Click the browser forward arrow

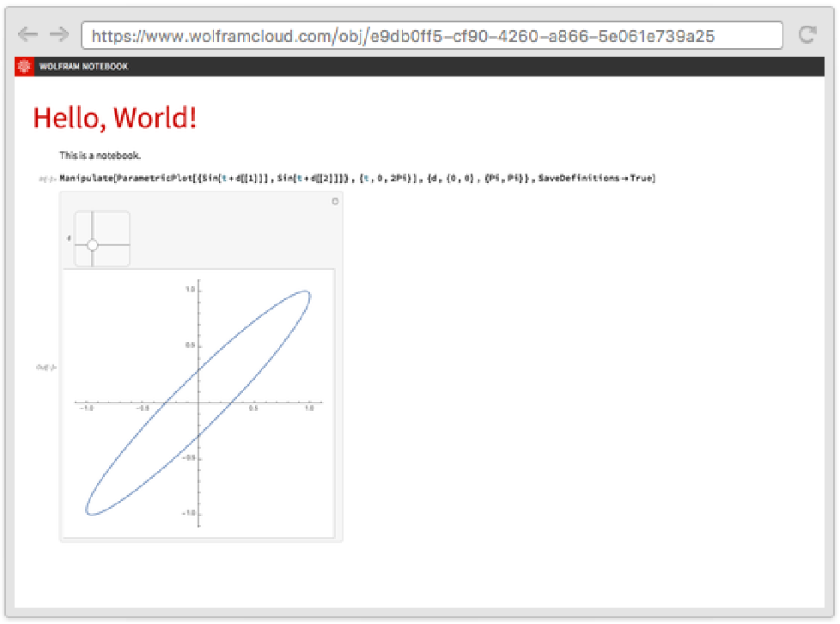point(58,34)
